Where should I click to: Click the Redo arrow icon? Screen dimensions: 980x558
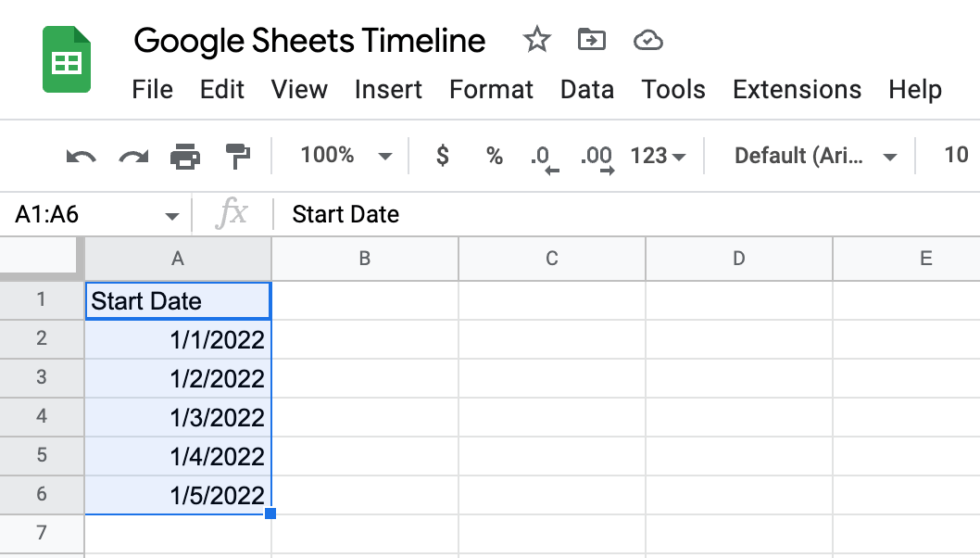coord(133,157)
